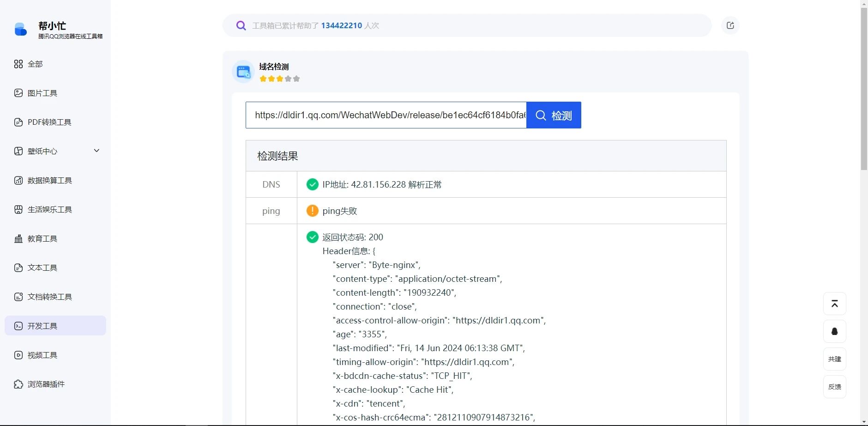Click the DNS row label
This screenshot has width=868, height=426.
[x=271, y=184]
